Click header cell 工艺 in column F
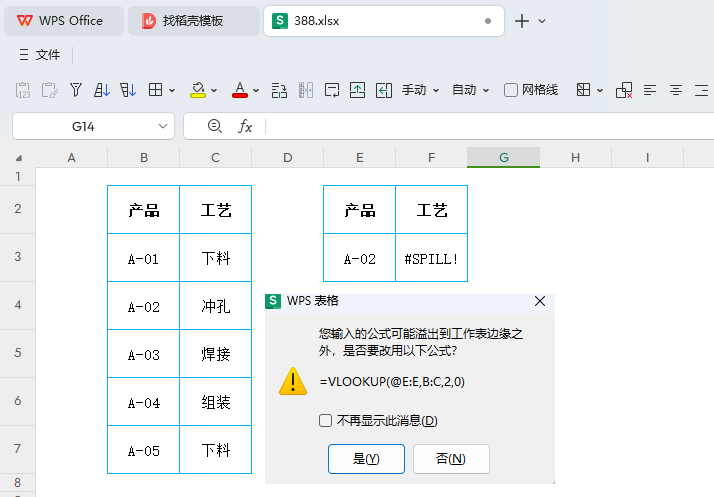Screen dimensions: 714x497 [x=431, y=210]
